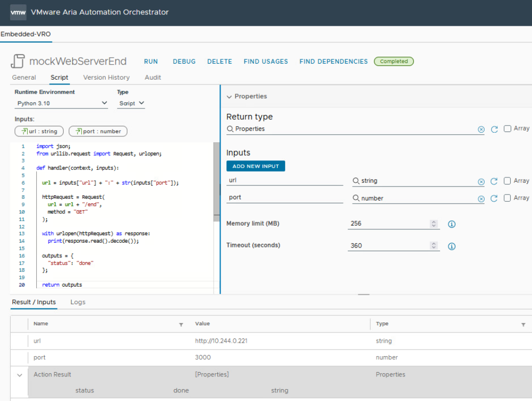
Task: Click the DELETE action button
Action: click(x=220, y=61)
